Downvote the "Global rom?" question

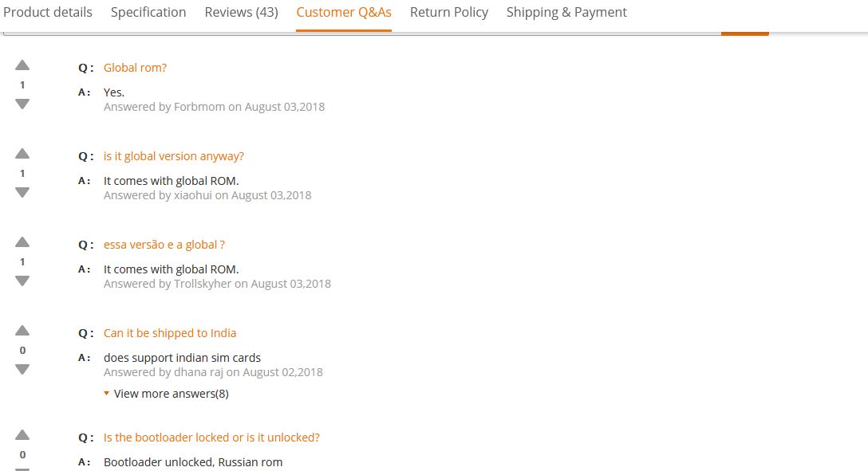22,104
